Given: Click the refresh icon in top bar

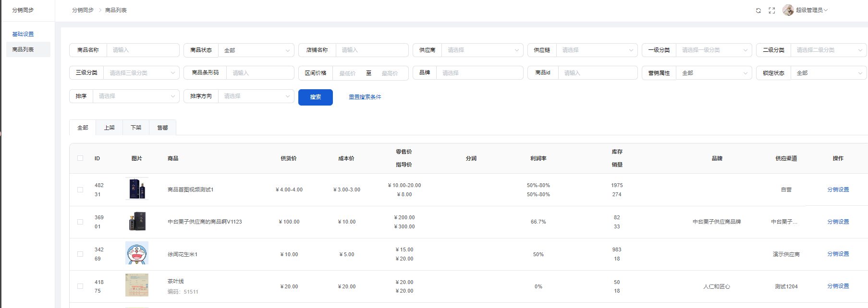Looking at the screenshot, I should [x=758, y=11].
